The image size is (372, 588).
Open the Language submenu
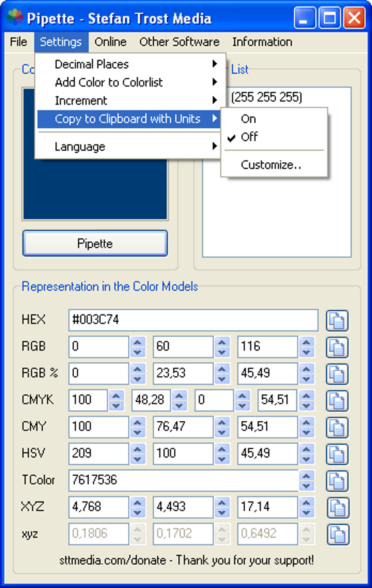click(x=128, y=147)
